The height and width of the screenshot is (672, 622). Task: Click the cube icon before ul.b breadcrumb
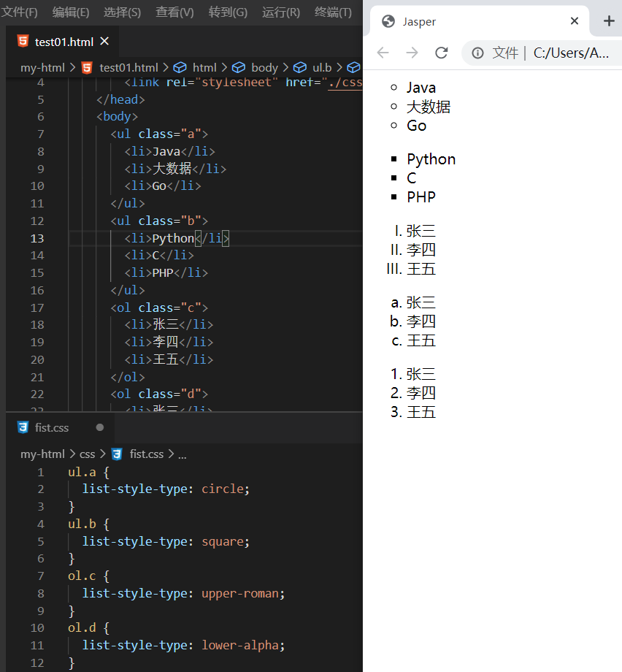coord(300,68)
